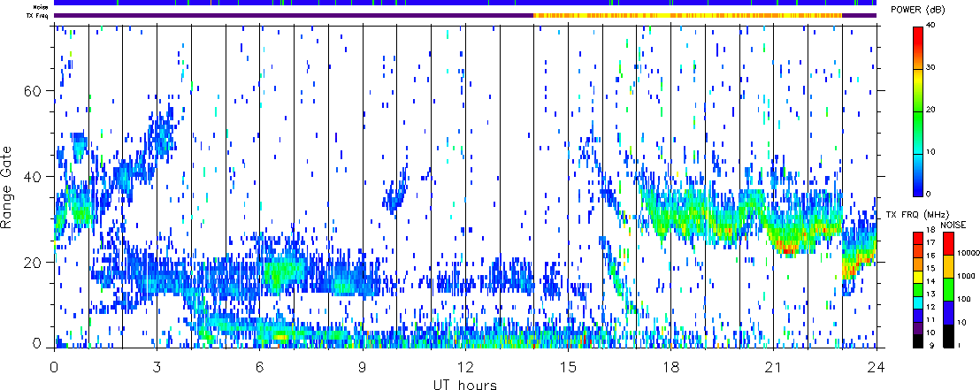
Task: Click the TX FRQ color scale bar
Action: pos(917,289)
